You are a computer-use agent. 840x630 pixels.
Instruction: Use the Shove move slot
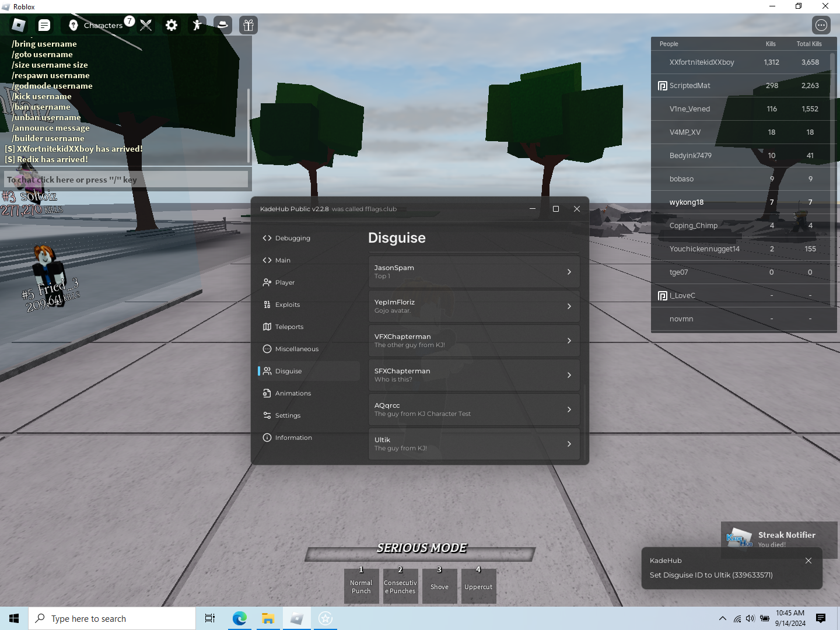(x=439, y=586)
